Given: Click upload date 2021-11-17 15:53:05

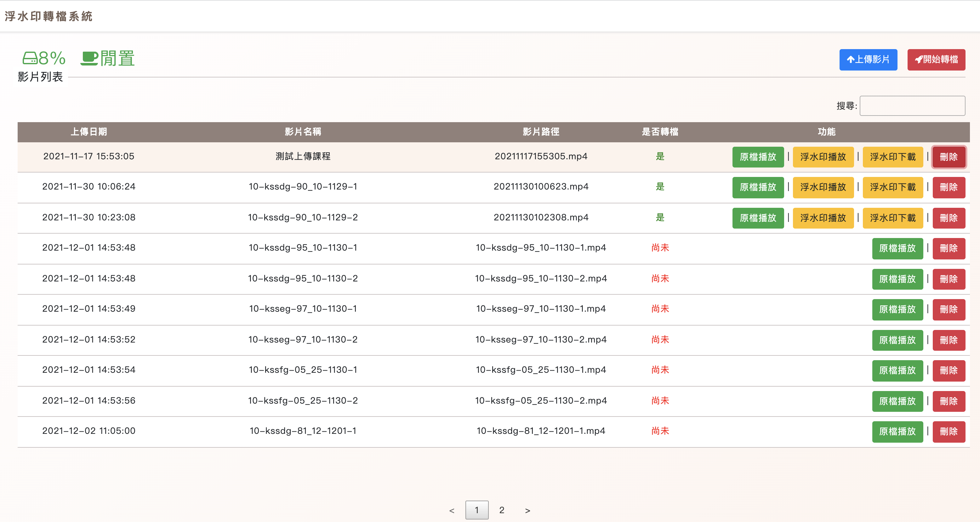Looking at the screenshot, I should click(x=88, y=156).
